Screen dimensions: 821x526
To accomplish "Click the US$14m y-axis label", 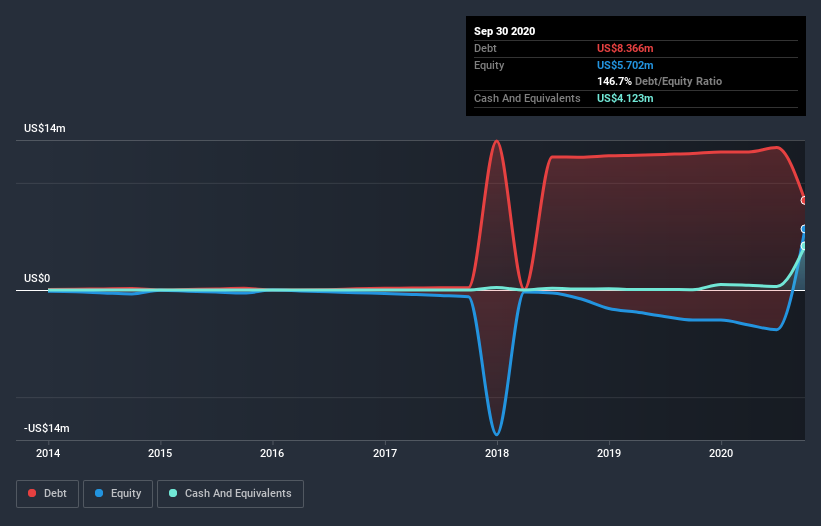I will click(45, 128).
